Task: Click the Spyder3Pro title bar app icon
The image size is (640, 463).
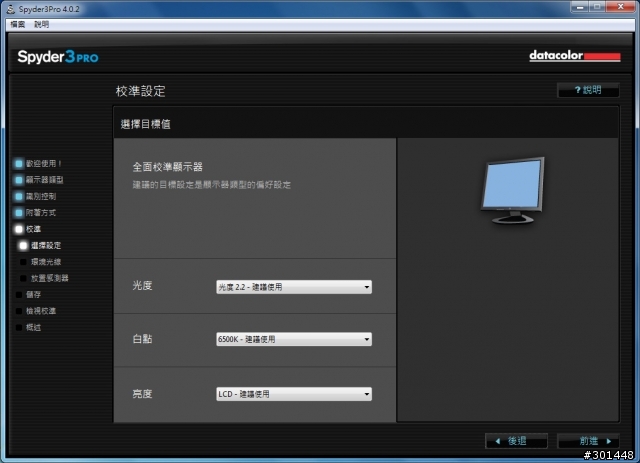Action: point(11,9)
